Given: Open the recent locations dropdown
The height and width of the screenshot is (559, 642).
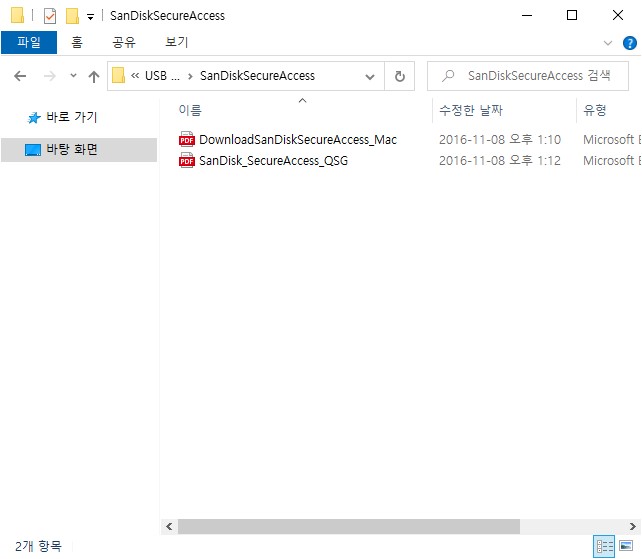Looking at the screenshot, I should click(x=73, y=76).
